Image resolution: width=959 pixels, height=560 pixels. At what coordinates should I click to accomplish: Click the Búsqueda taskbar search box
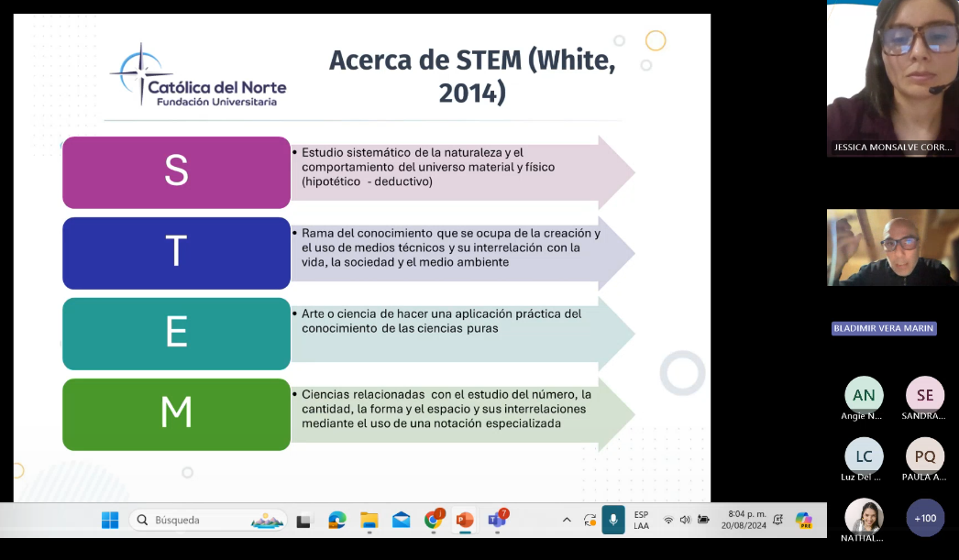[208, 520]
